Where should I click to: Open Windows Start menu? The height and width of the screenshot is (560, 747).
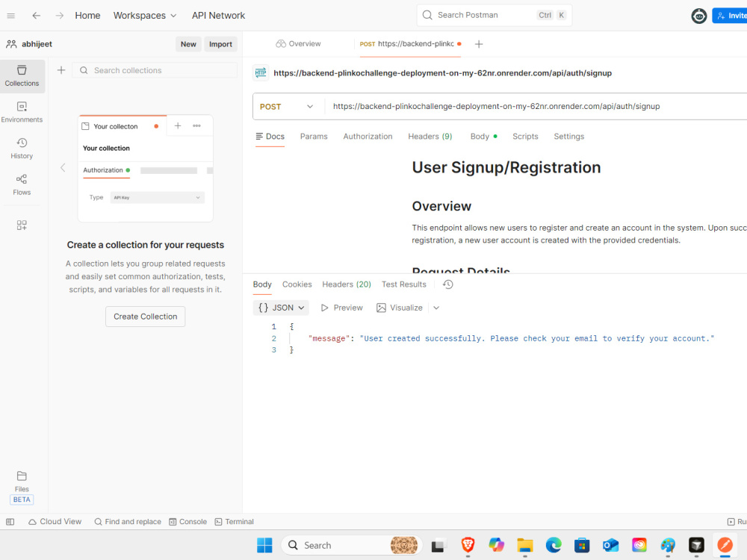pos(264,545)
